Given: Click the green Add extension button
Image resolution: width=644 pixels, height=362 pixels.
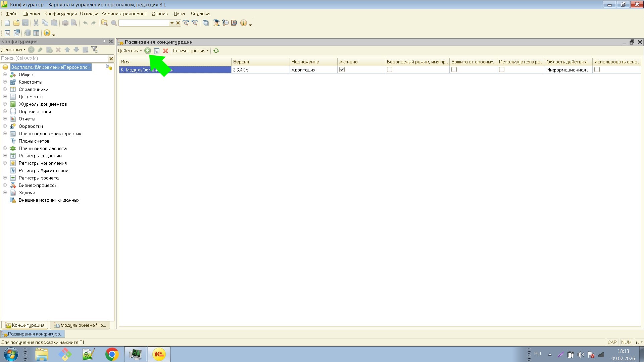Looking at the screenshot, I should pyautogui.click(x=147, y=51).
